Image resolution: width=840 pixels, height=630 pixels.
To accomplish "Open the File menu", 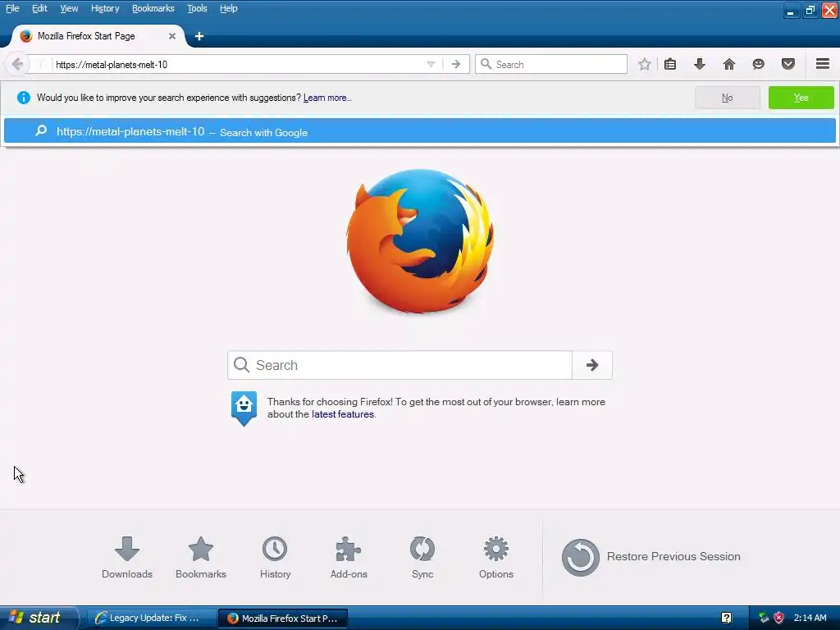I will click(x=12, y=8).
